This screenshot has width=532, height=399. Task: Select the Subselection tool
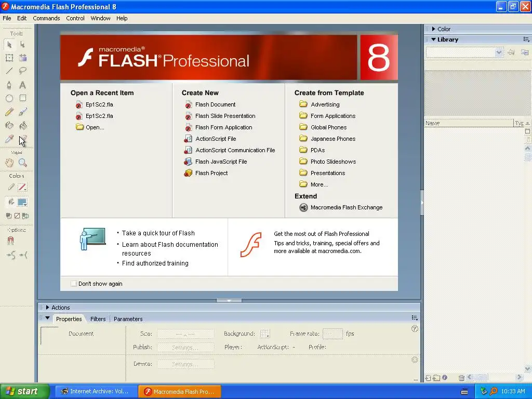23,45
